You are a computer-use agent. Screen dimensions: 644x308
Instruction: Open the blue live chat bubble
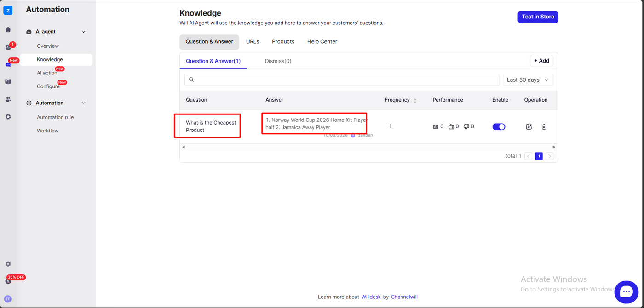(x=626, y=291)
